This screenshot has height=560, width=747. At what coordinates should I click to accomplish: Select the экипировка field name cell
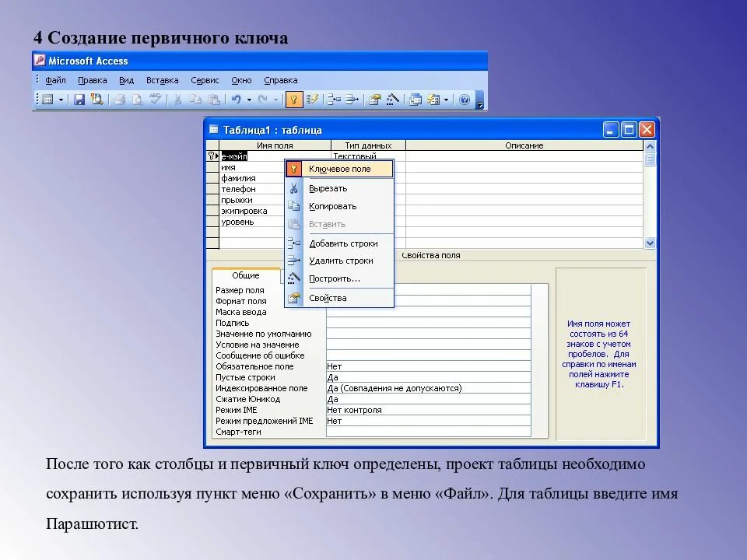tap(252, 211)
